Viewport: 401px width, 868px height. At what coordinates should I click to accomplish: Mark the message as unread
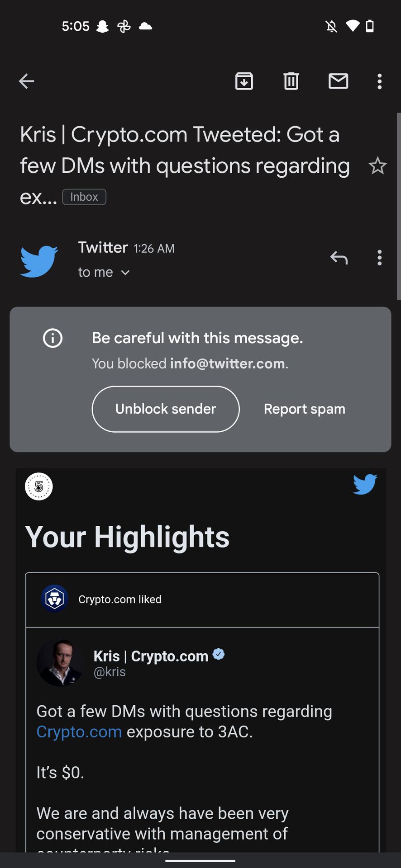[338, 81]
